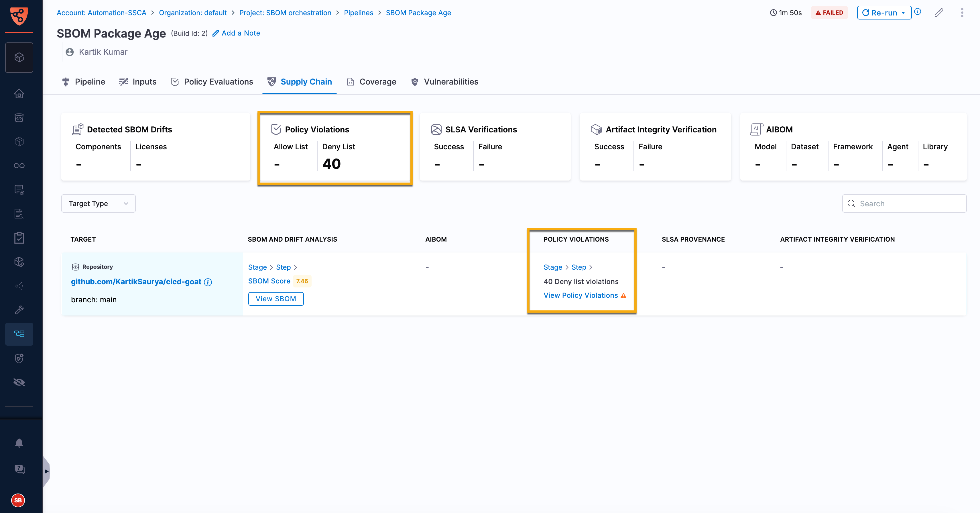
Task: Click SBOM Package Age breadcrumb
Action: pos(418,13)
